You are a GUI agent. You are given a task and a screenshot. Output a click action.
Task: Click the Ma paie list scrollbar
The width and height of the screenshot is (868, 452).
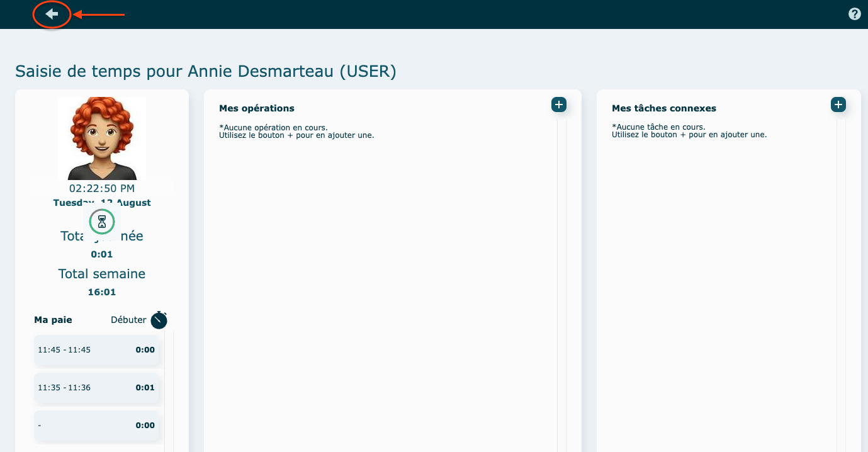(169, 390)
